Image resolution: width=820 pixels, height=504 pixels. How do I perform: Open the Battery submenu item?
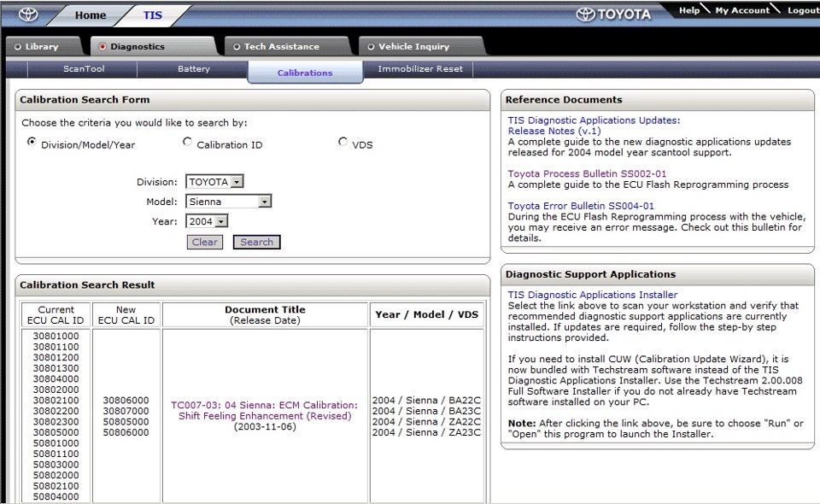194,68
